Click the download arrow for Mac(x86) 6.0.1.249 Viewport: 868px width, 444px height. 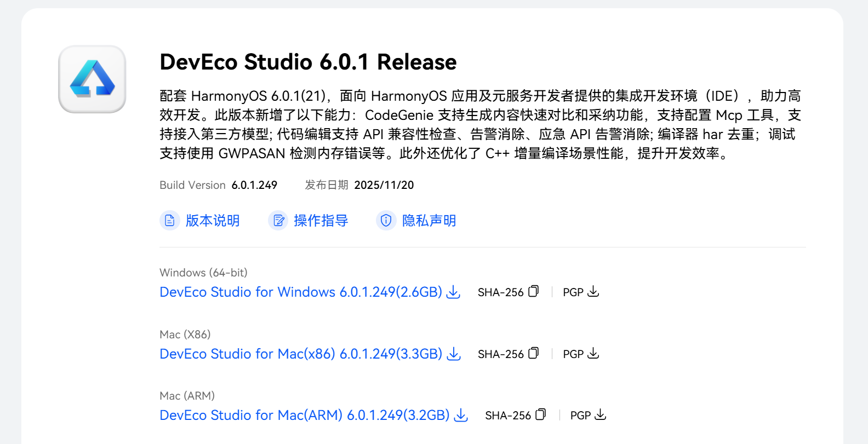454,354
